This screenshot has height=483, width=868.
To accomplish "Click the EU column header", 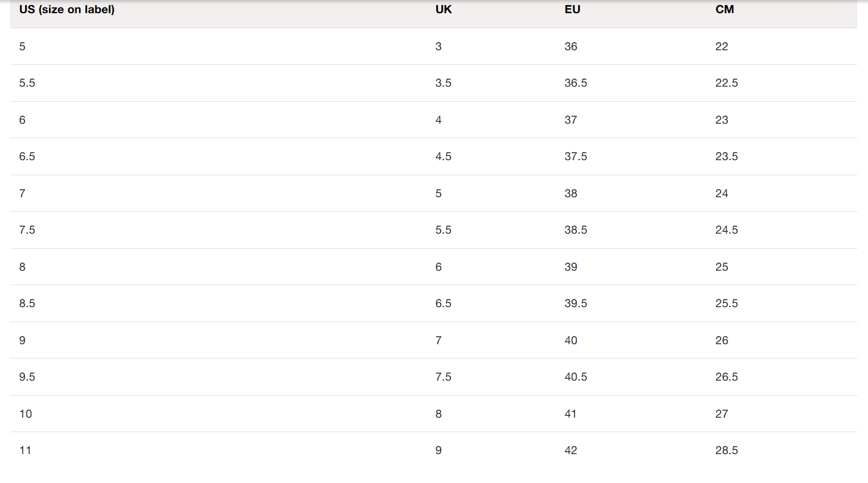I will click(x=572, y=10).
